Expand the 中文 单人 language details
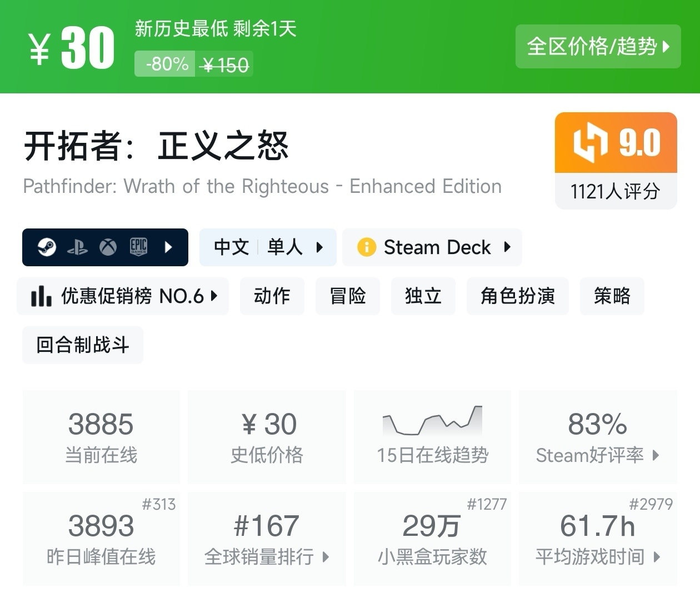 click(268, 247)
